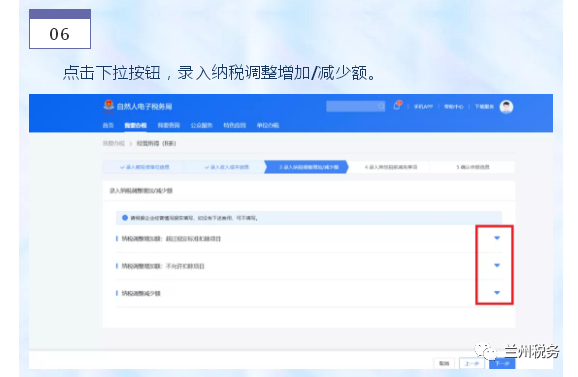Screen dimensions: 578x377
Task: Click the 纳税调整减少额 row label
Action: click(141, 293)
